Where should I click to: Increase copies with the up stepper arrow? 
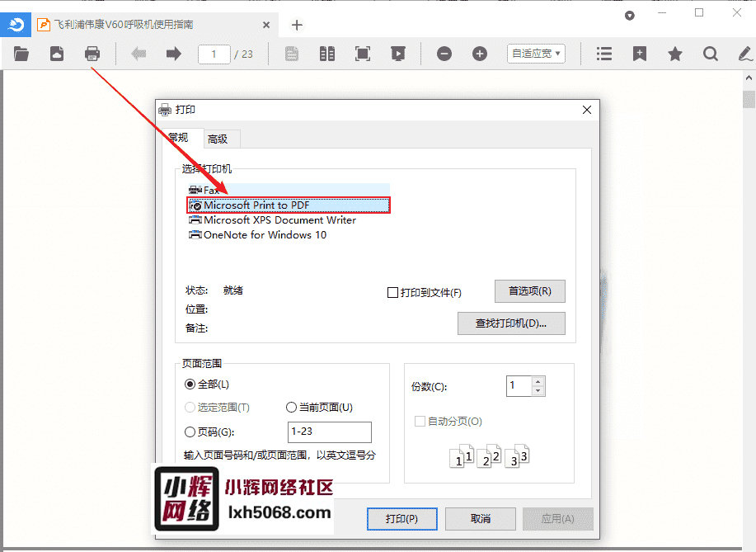[x=538, y=381]
